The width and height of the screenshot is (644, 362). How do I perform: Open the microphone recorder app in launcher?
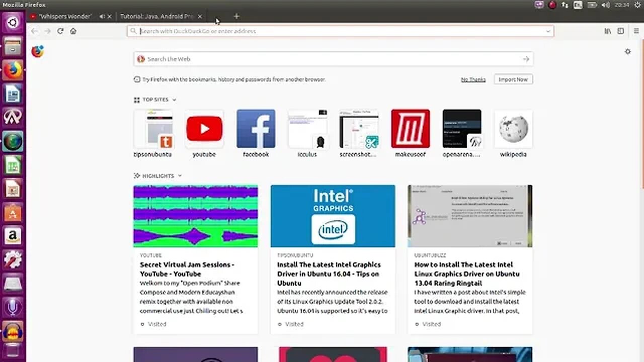[13, 307]
